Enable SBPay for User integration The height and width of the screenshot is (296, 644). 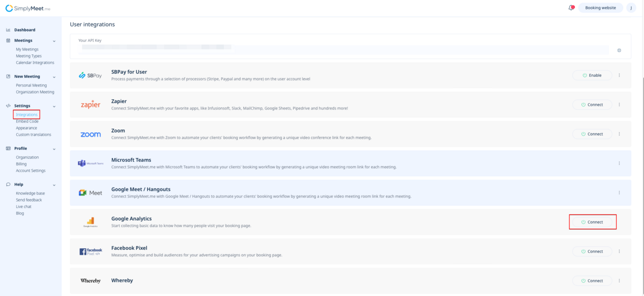pyautogui.click(x=592, y=75)
